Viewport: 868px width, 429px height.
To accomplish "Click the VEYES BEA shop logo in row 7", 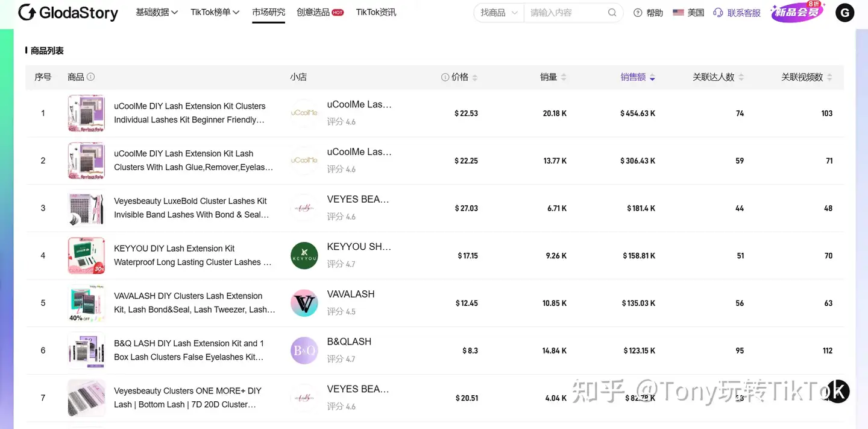I will tap(304, 398).
